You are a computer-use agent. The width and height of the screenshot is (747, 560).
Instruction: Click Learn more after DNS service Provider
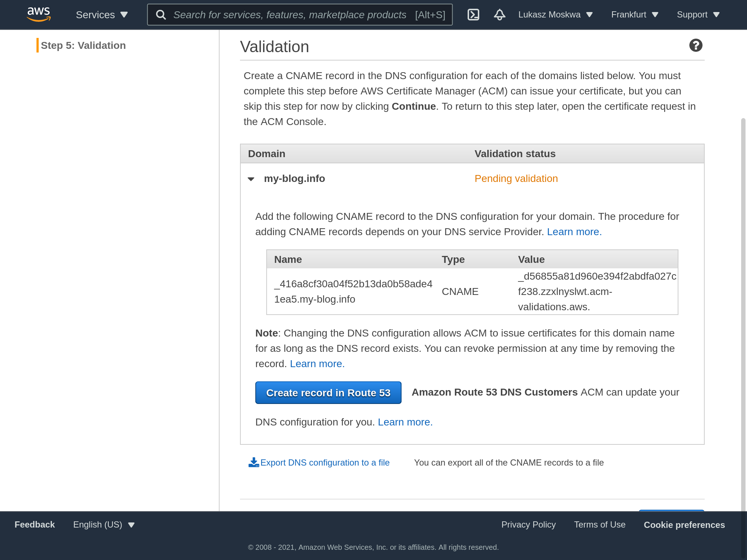coord(574,232)
